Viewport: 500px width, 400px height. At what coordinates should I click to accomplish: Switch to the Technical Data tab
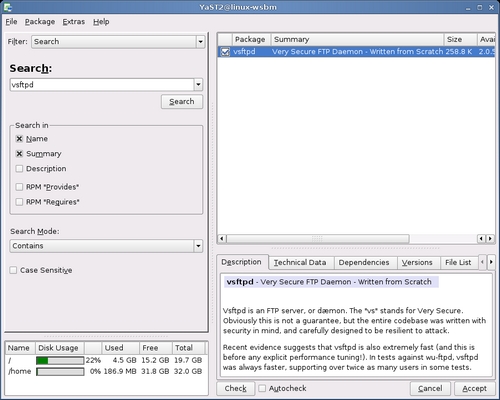click(300, 263)
